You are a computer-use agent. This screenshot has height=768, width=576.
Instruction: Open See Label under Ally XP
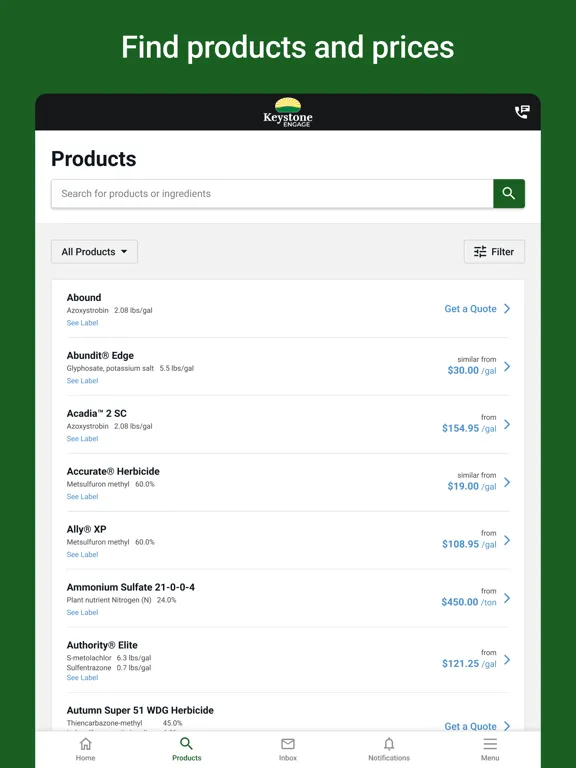click(82, 554)
